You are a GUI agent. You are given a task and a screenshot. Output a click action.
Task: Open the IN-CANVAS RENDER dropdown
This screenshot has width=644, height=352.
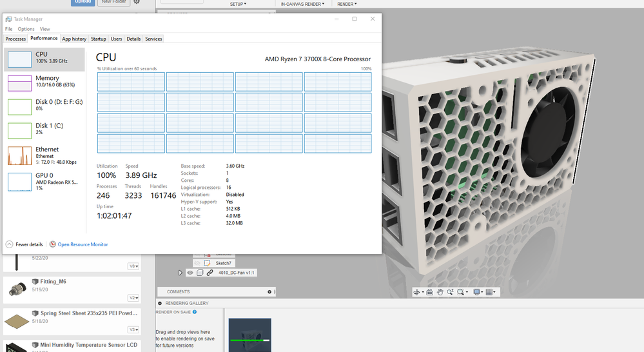coord(303,4)
